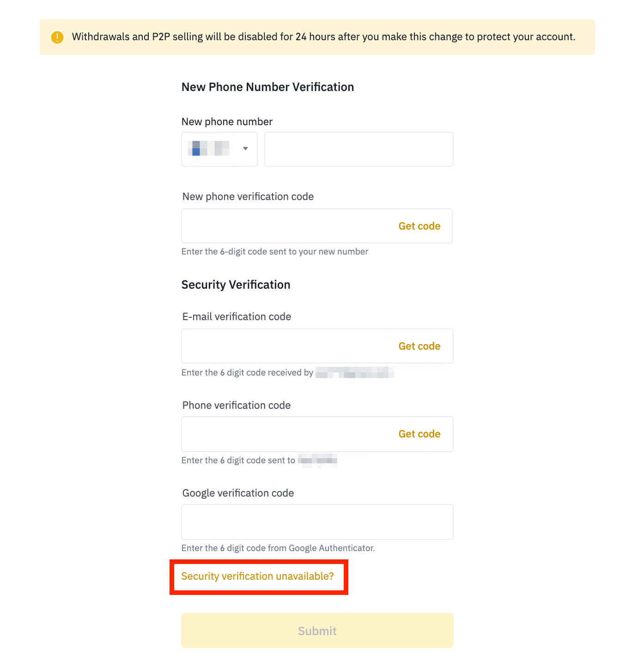
Task: Select the E-mail verification code input
Action: click(286, 346)
